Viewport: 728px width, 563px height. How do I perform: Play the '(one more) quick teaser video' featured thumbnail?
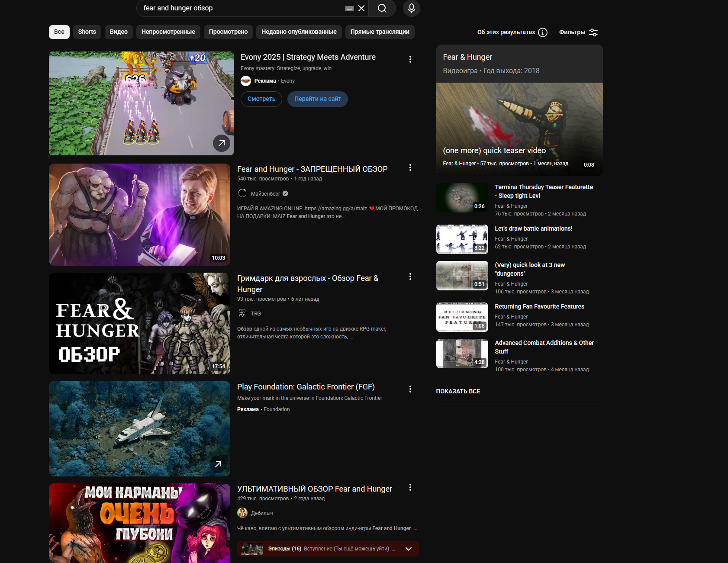pyautogui.click(x=519, y=129)
